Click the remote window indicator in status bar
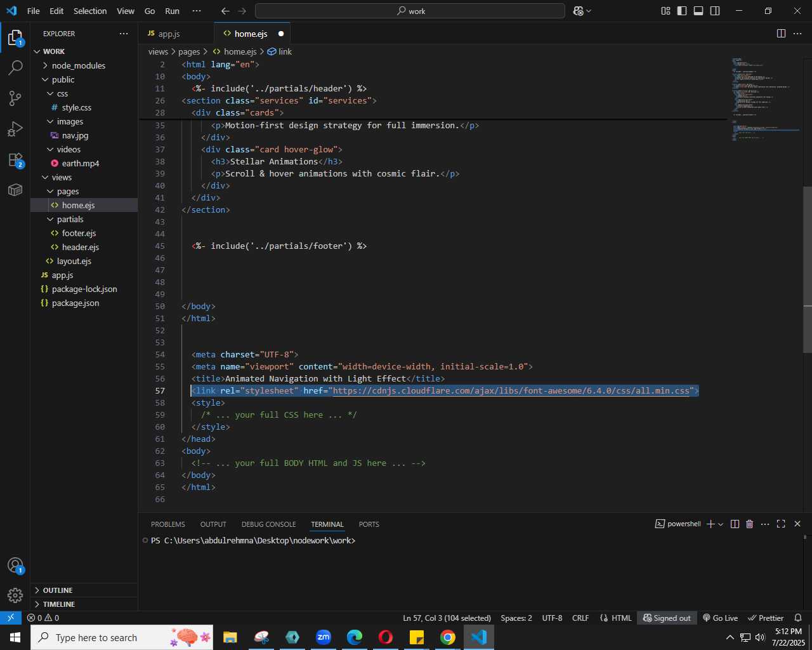 (11, 618)
